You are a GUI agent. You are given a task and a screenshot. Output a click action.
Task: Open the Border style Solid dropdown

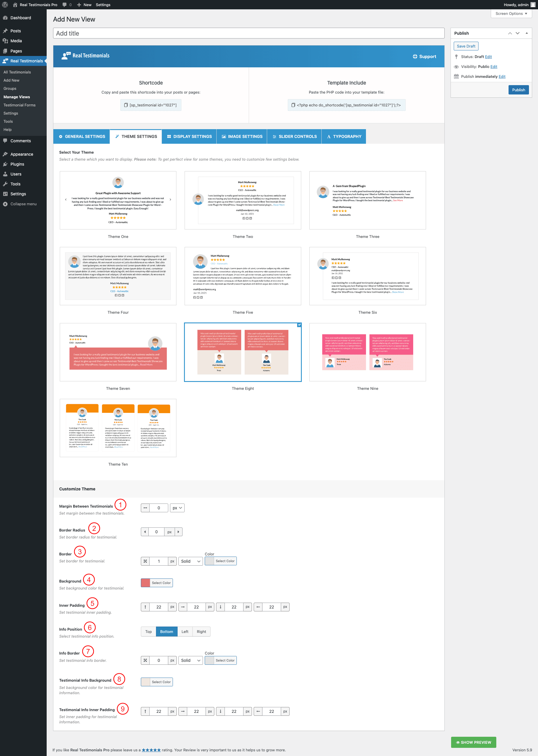pyautogui.click(x=190, y=561)
